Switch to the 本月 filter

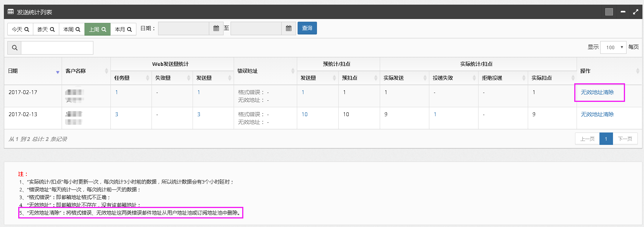pyautogui.click(x=123, y=29)
